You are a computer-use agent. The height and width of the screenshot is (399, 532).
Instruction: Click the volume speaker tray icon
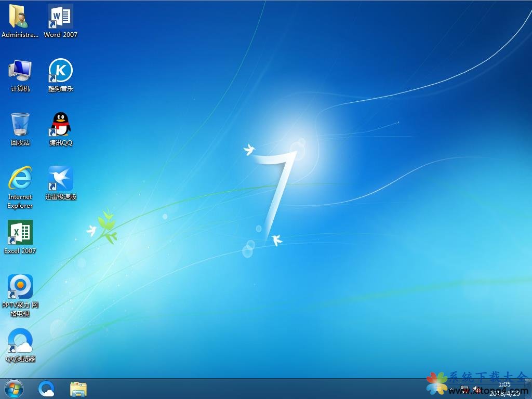click(x=477, y=389)
